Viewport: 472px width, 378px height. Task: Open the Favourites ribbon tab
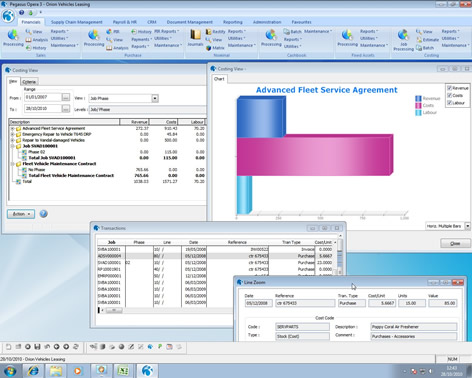click(301, 22)
